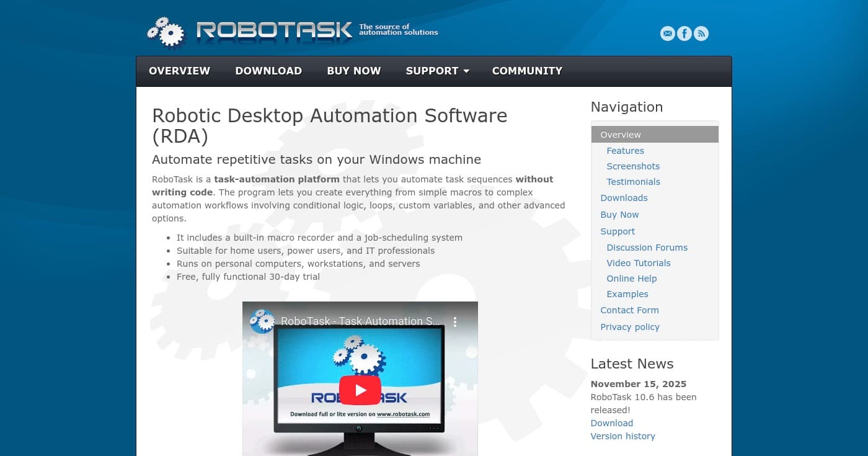Select Video Tutorials in the sidebar

pos(638,263)
